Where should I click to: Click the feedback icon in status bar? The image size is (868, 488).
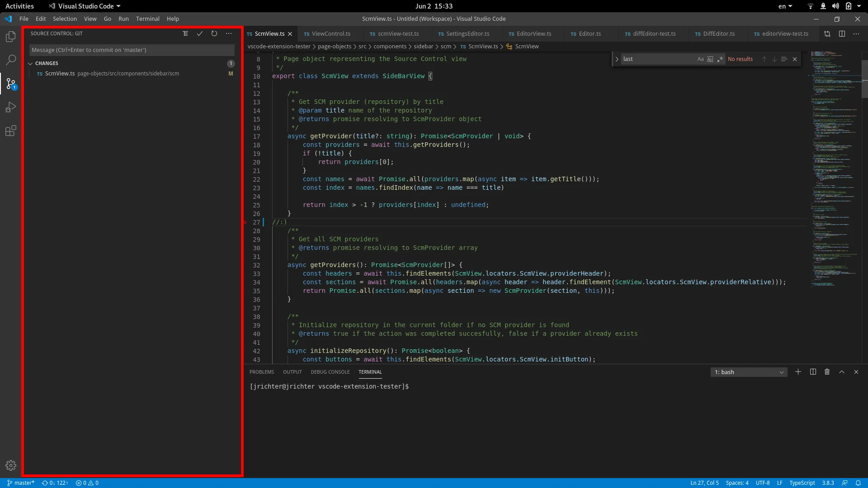845,483
